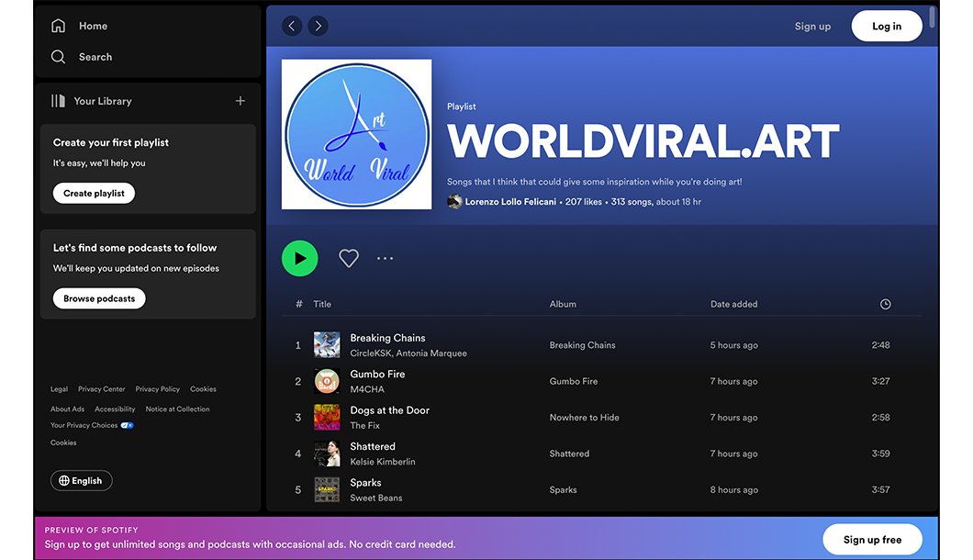
Task: Change language with the English button
Action: pyautogui.click(x=82, y=480)
